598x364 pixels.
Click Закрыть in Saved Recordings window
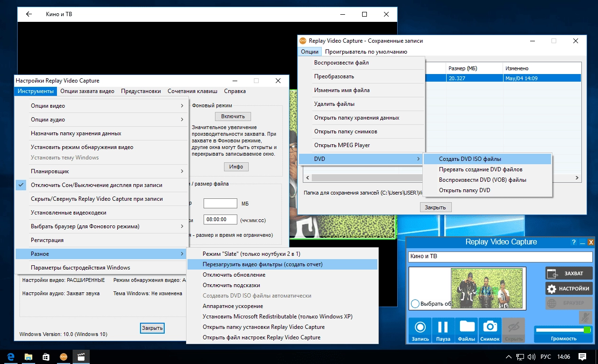436,207
